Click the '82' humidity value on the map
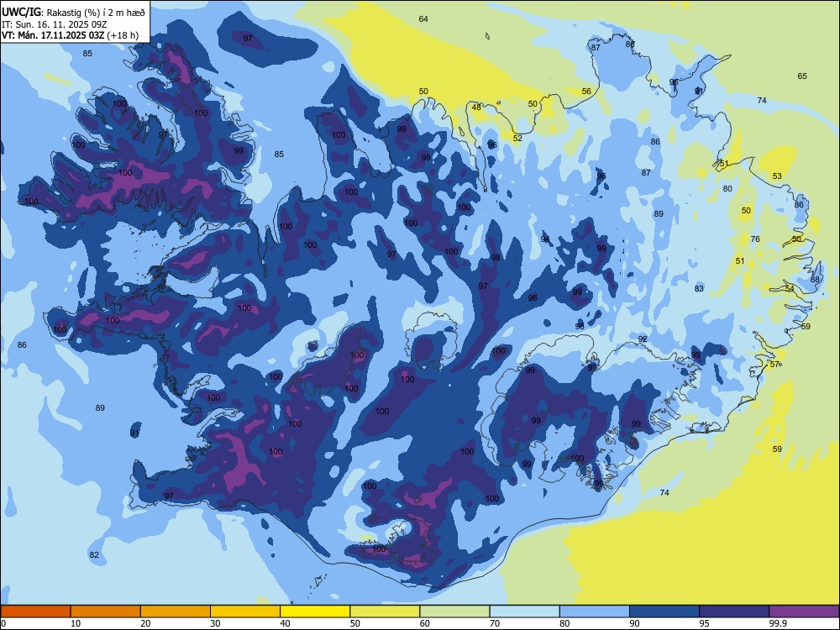 click(x=94, y=555)
